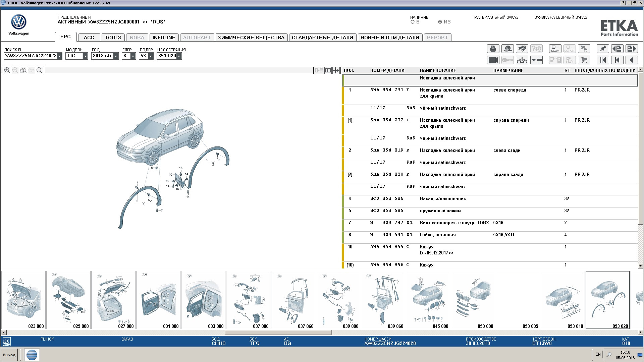Click the zoom in icon on diagram
Screen dimensions: 644x362
point(8,70)
